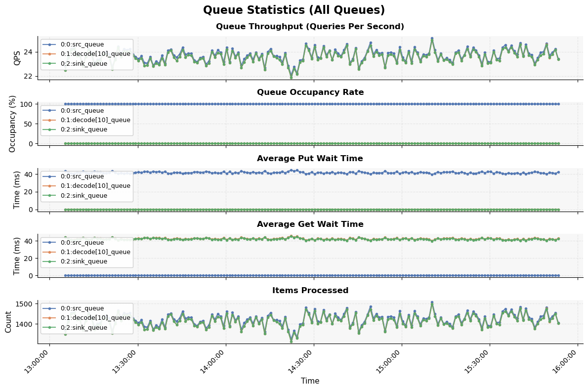The height and width of the screenshot is (390, 588).
Task: Click the sink_queue marker in Items Processed legend
Action: click(50, 327)
